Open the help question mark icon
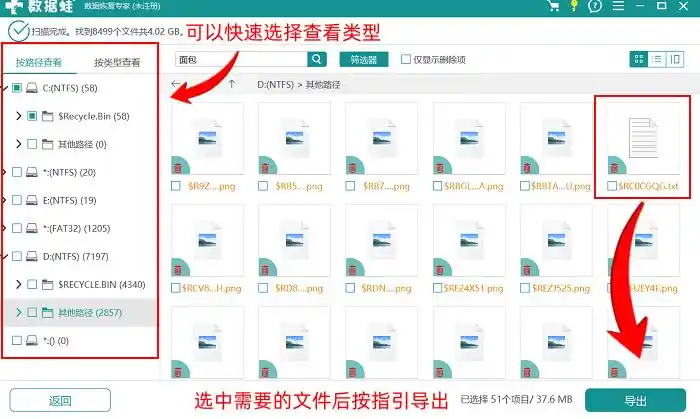The width and height of the screenshot is (700, 419). [x=595, y=6]
